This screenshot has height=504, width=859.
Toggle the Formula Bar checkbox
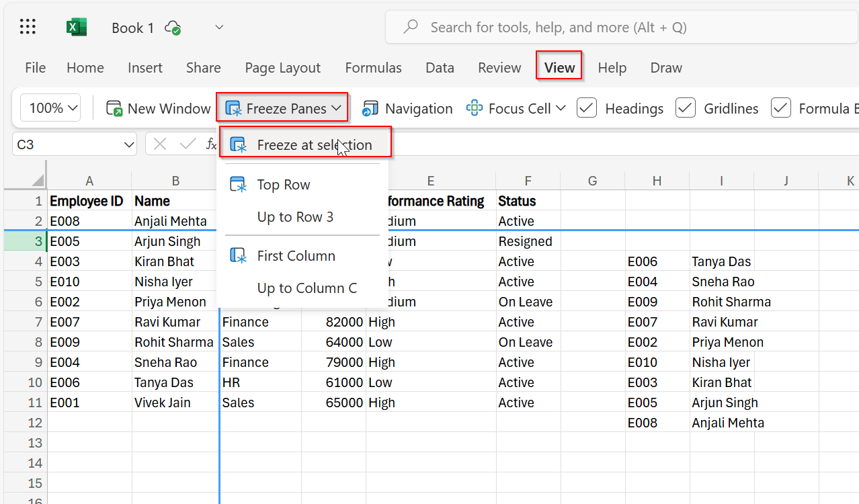[x=780, y=108]
